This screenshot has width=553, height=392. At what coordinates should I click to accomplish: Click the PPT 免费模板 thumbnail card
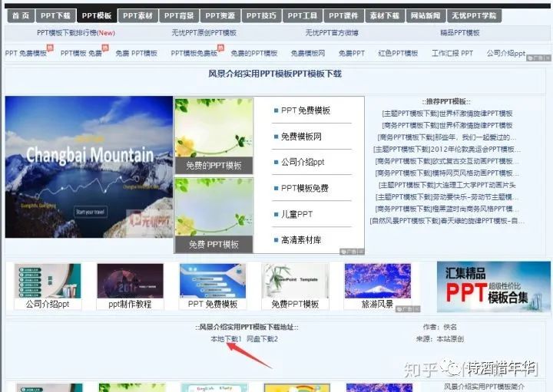[213, 287]
